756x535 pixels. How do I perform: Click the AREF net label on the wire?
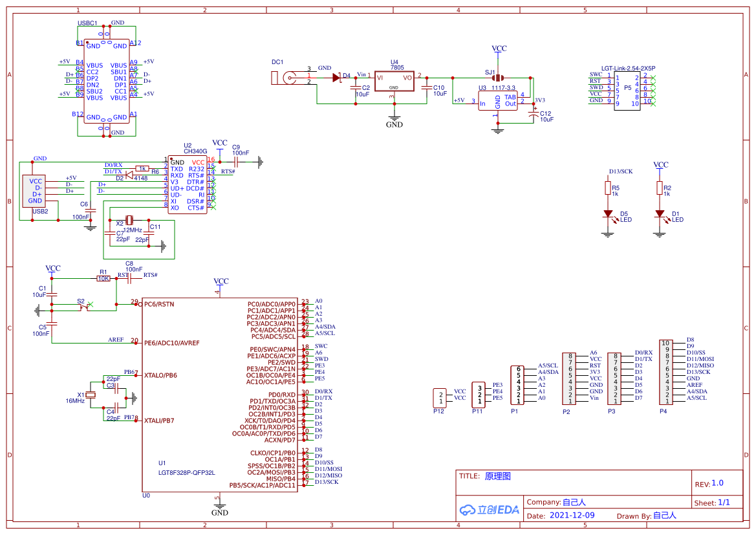116,340
